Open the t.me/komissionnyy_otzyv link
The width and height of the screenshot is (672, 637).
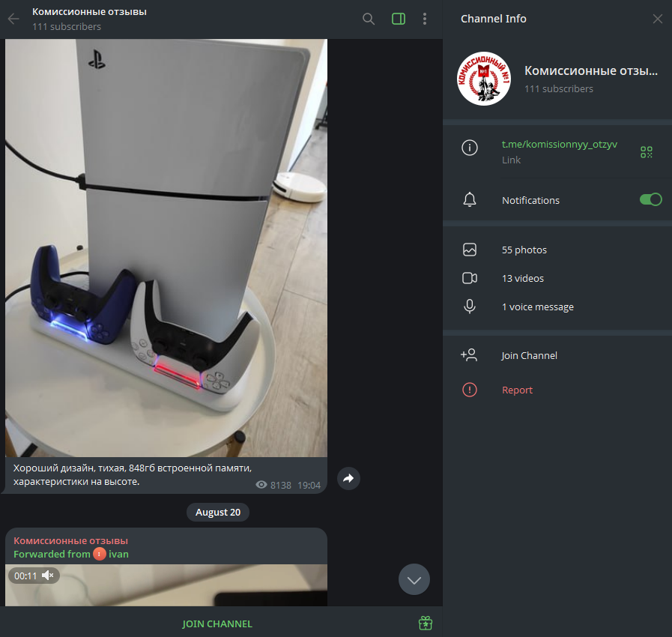coord(559,145)
